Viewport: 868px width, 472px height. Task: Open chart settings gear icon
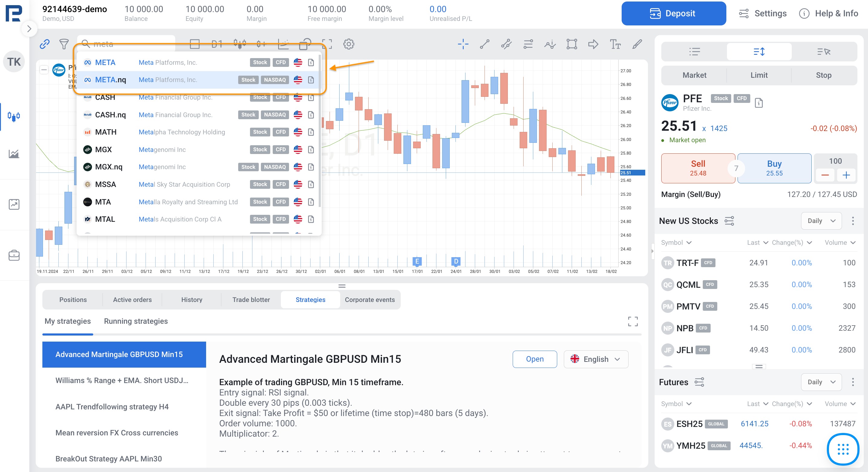coord(348,44)
